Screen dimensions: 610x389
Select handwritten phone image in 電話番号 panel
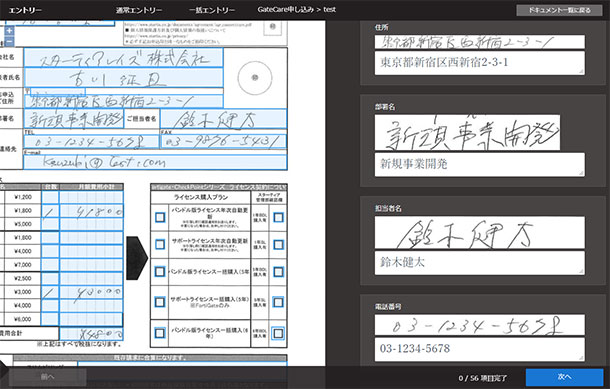[480, 325]
